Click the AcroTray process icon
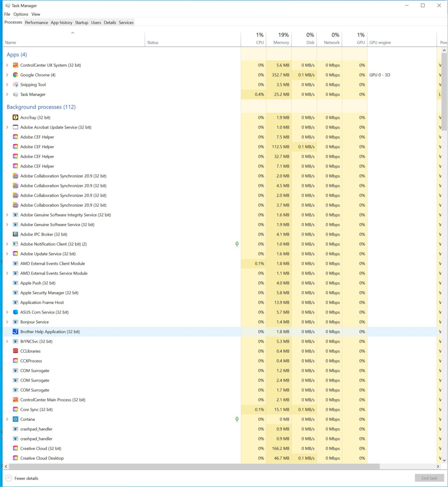The image size is (448, 487). click(x=15, y=117)
